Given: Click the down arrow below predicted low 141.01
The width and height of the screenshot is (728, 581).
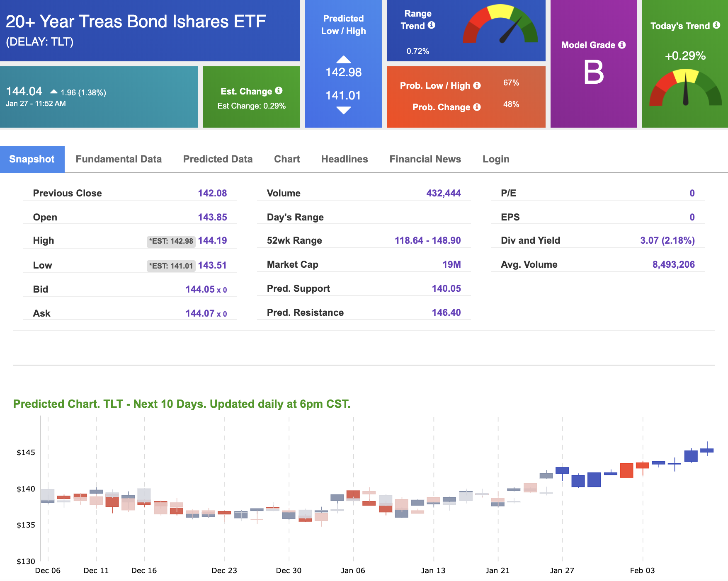Looking at the screenshot, I should point(343,110).
